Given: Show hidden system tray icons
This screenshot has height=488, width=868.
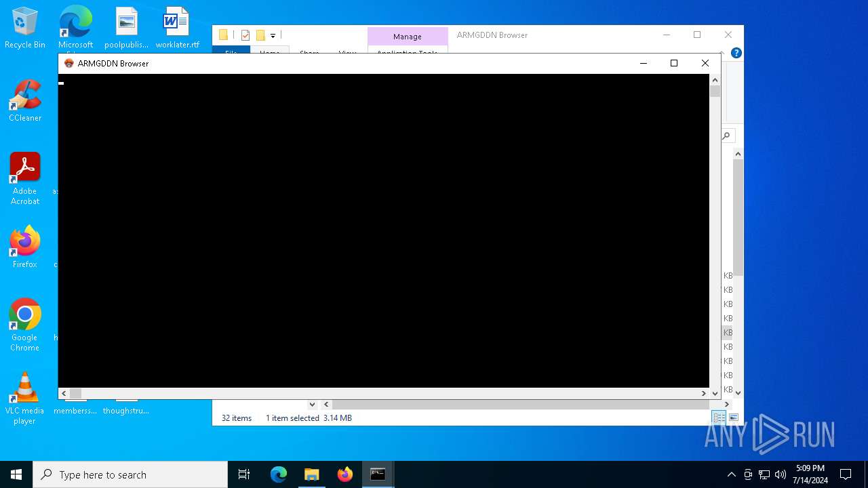Looking at the screenshot, I should tap(731, 474).
